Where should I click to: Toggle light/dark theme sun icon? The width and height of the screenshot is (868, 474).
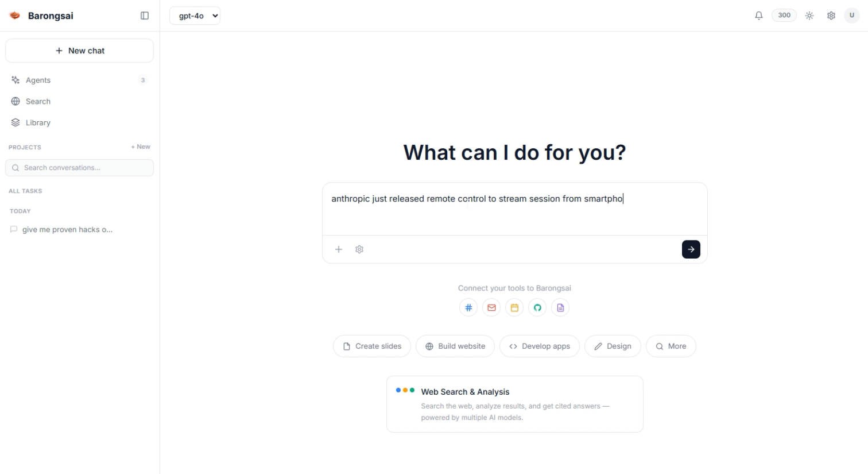coord(809,16)
